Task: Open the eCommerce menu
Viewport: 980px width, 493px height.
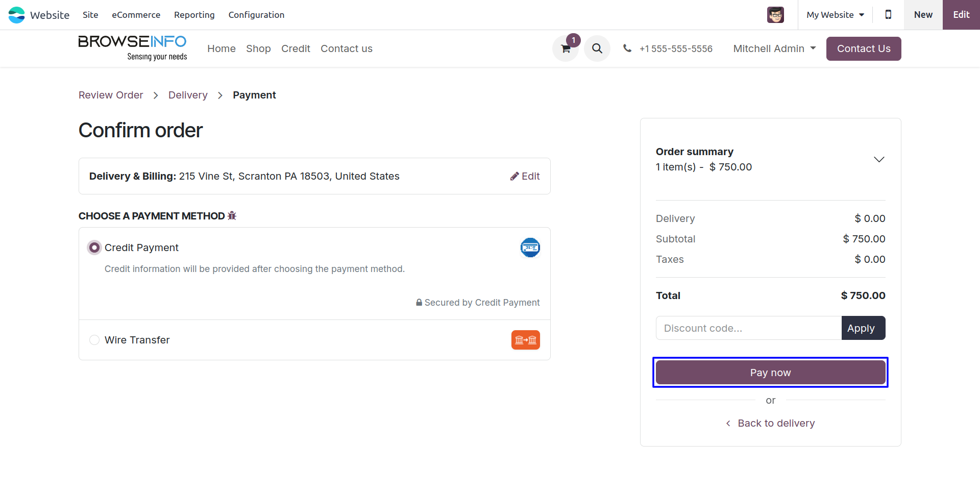Action: (136, 15)
